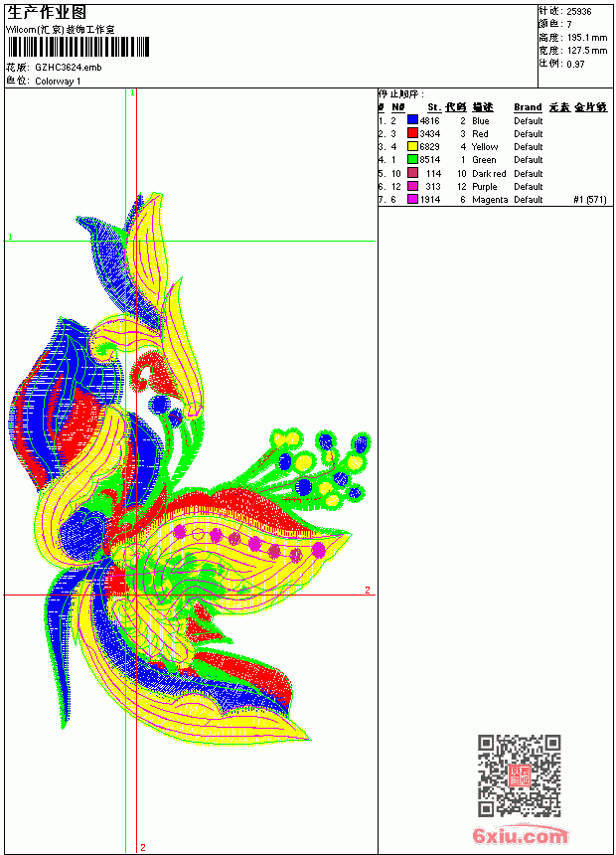Click the red marker 2 on the horizontal line
616x855 pixels.
click(368, 590)
